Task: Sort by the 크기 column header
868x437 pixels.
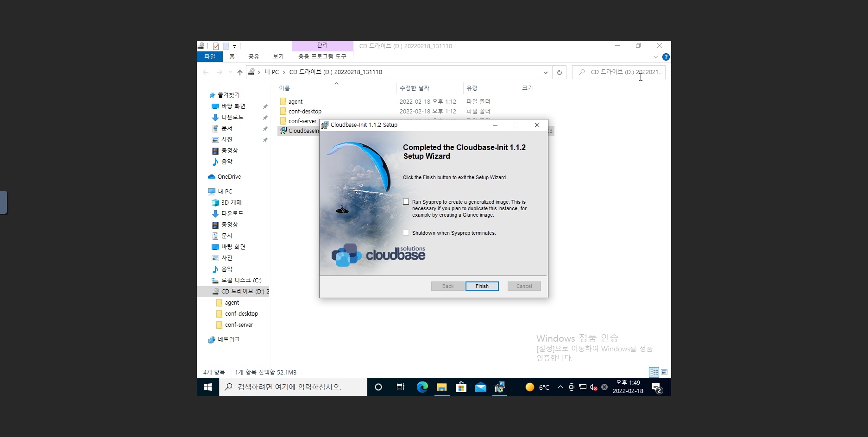Action: 528,88
